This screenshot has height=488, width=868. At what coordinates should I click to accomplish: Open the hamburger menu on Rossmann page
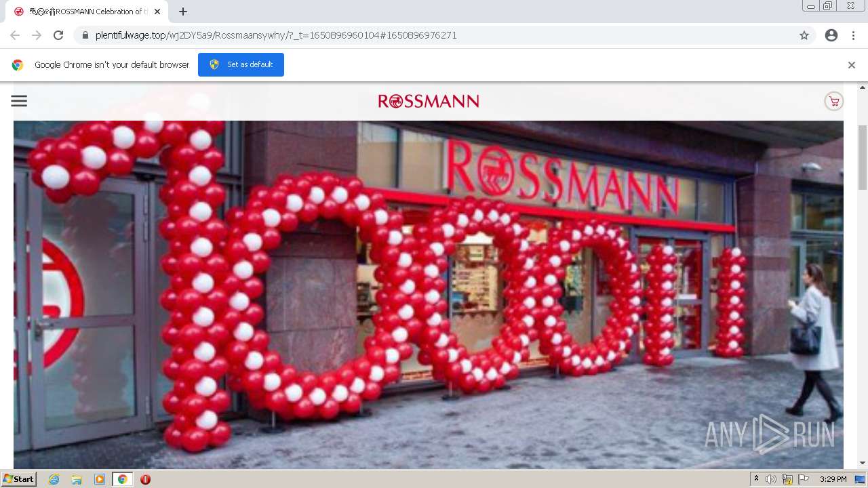tap(19, 101)
